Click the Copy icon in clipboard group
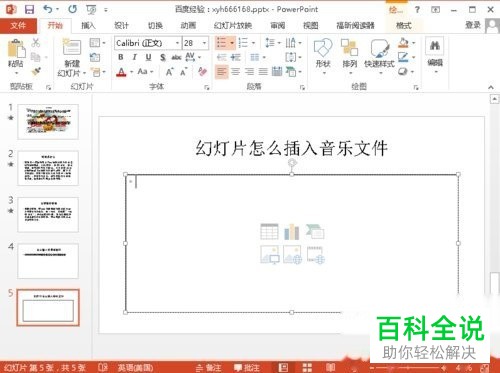Viewport: 500px width, 373px height. (35, 57)
